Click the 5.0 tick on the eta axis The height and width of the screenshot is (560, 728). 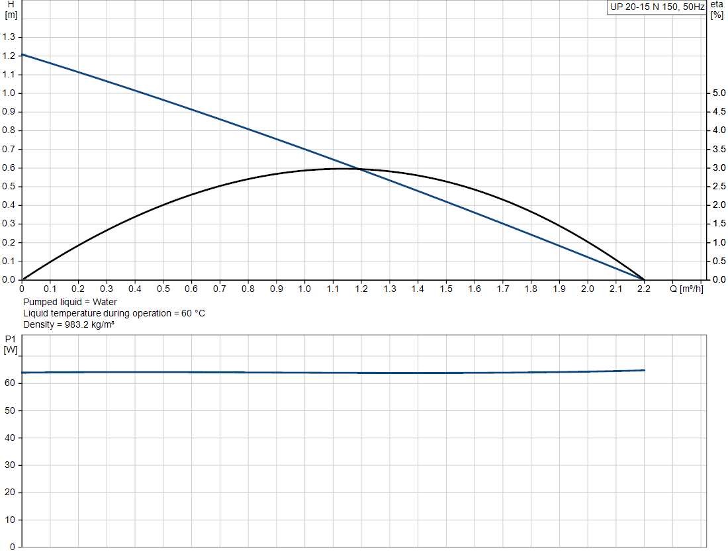pyautogui.click(x=719, y=93)
